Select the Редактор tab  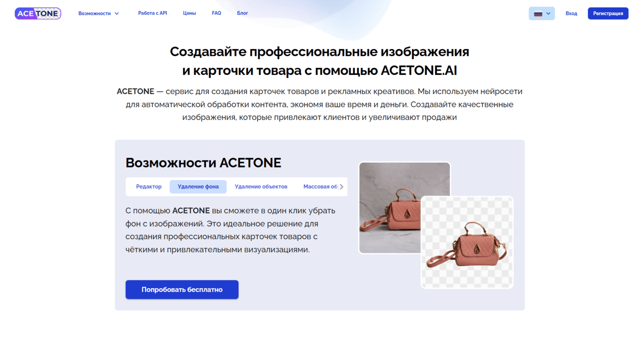(149, 187)
